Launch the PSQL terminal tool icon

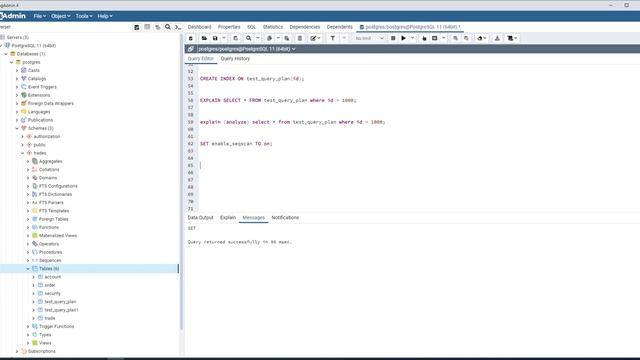tap(178, 27)
